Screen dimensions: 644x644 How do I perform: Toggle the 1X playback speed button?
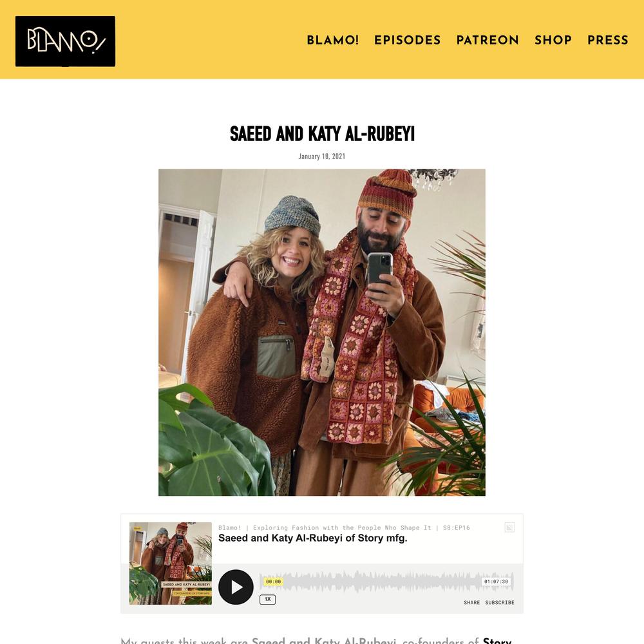tap(267, 599)
